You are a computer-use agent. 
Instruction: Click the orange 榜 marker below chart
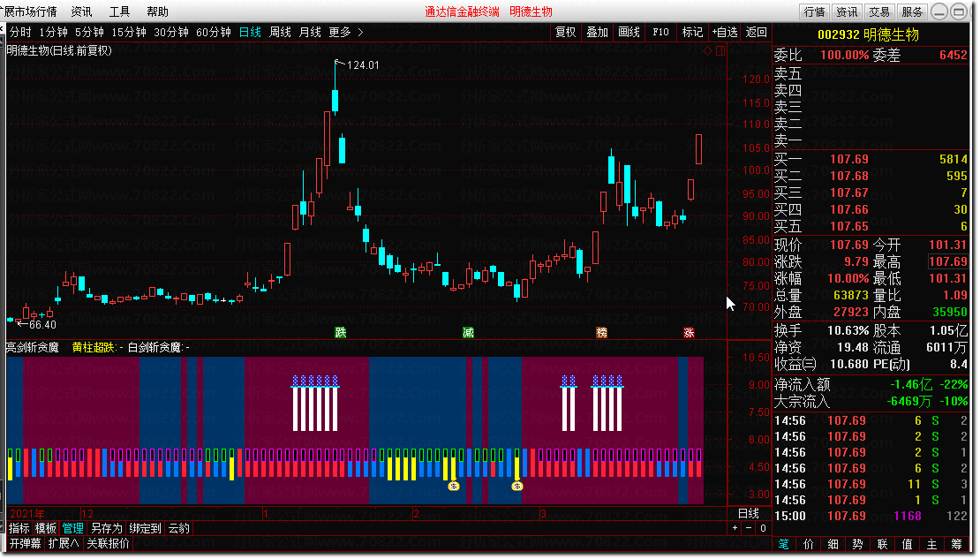602,333
